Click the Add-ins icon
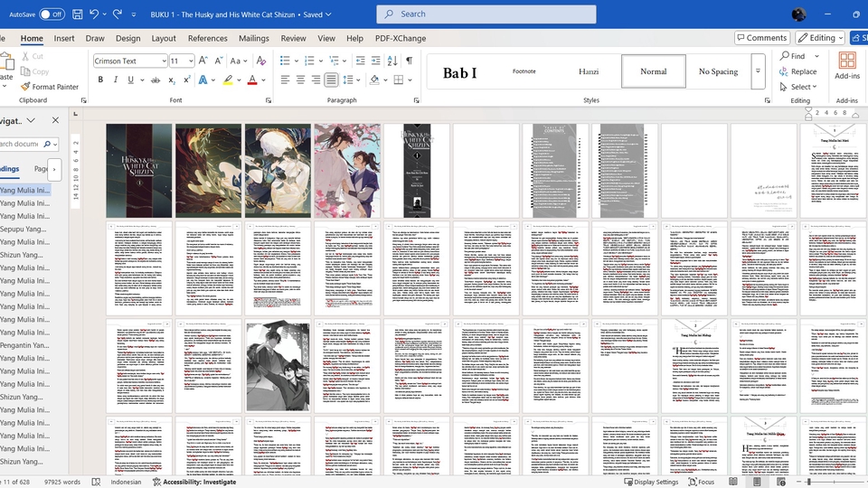This screenshot has height=488, width=868. pos(847,65)
